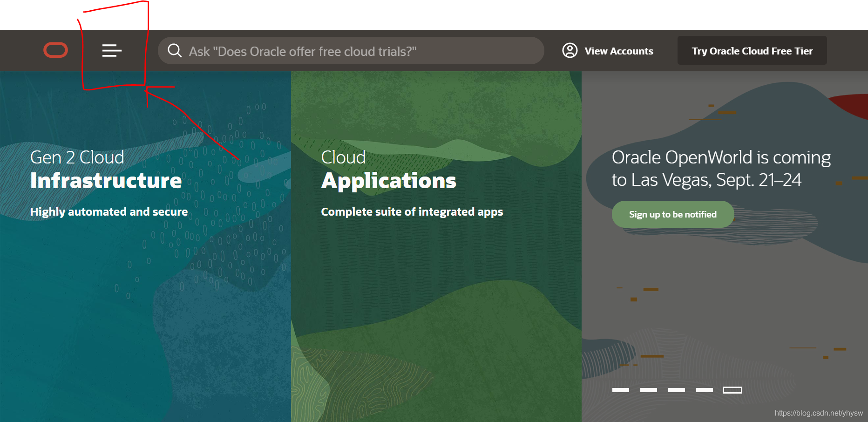Focus the Ask Oracle search field
Image resolution: width=868 pixels, height=422 pixels.
click(351, 51)
